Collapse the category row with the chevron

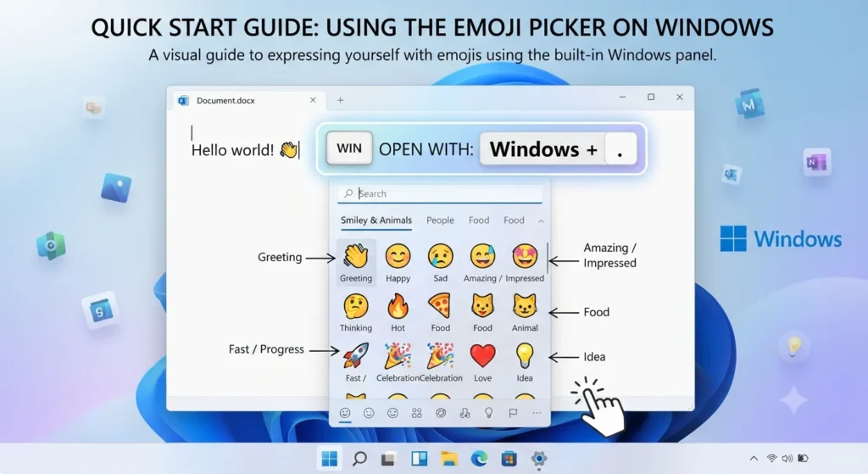[x=541, y=221]
